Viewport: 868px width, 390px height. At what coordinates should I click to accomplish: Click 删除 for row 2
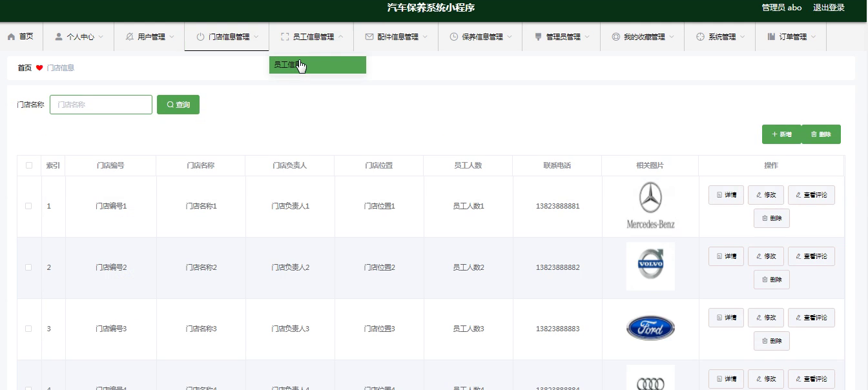(772, 280)
